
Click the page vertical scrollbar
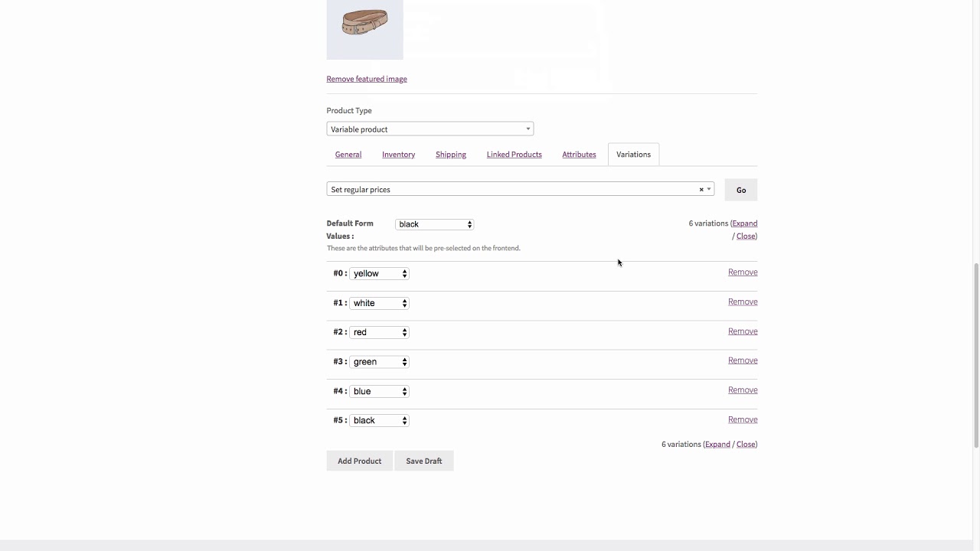click(x=976, y=356)
